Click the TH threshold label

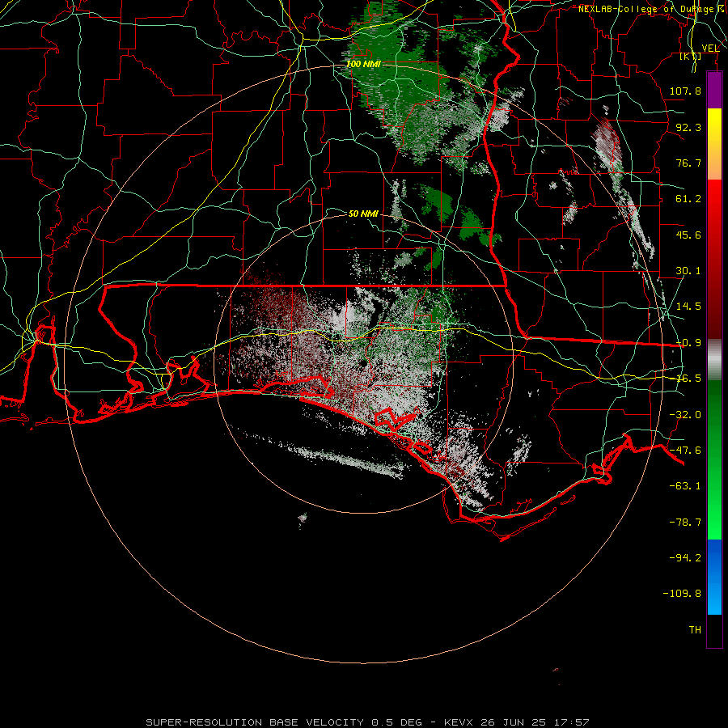[695, 630]
